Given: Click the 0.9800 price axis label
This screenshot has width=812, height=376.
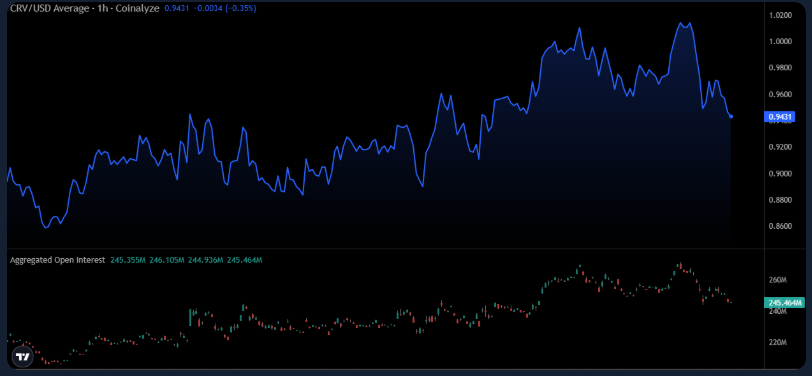Looking at the screenshot, I should tap(779, 68).
